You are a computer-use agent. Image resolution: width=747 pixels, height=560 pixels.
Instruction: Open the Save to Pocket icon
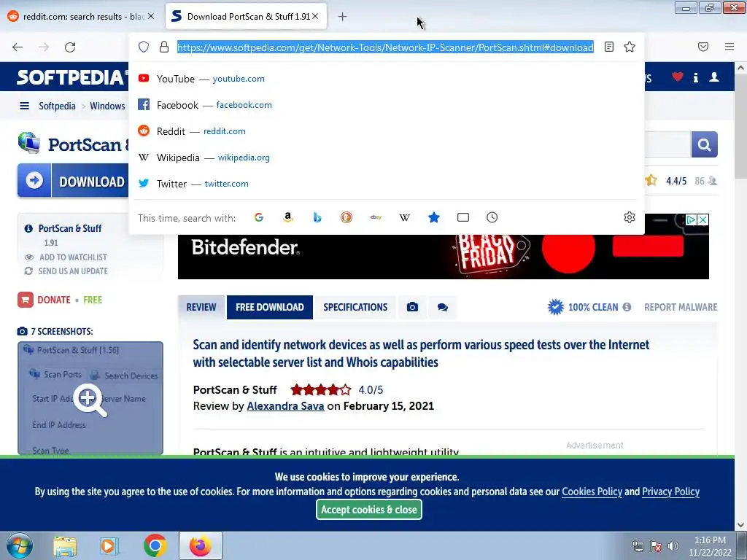coord(703,47)
